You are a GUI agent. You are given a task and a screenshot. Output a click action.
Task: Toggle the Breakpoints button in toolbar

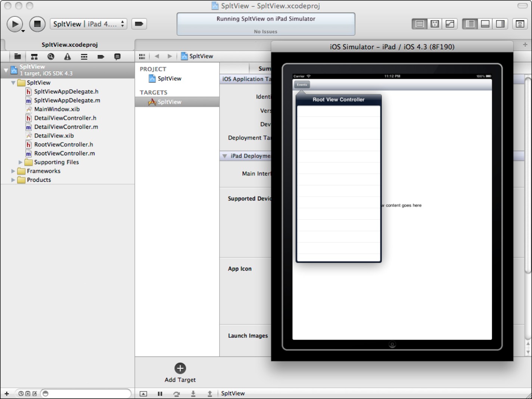[139, 24]
